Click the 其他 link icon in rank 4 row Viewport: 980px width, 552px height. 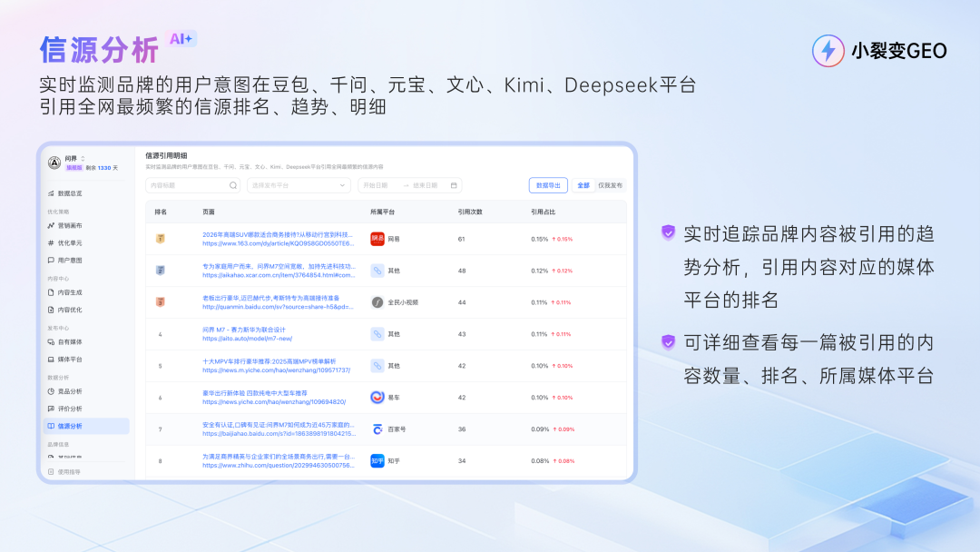pyautogui.click(x=377, y=334)
